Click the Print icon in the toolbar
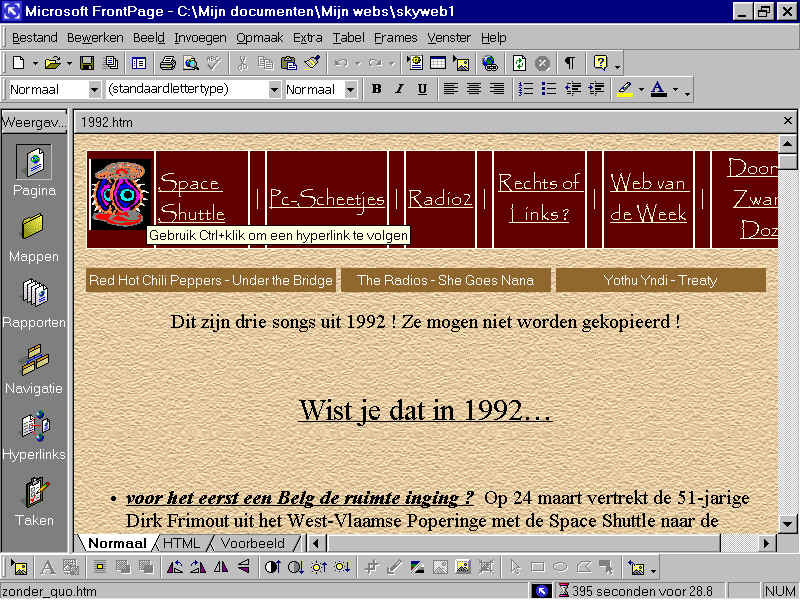This screenshot has height=600, width=800. click(x=167, y=63)
